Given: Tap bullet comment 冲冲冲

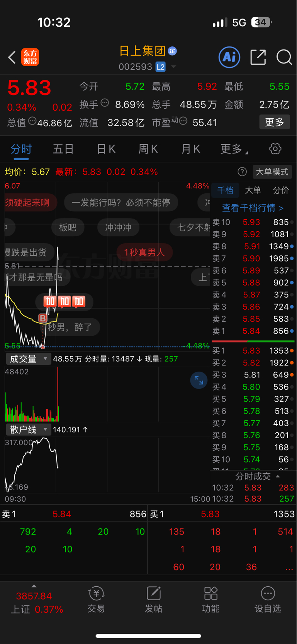Looking at the screenshot, I should click(x=118, y=227).
